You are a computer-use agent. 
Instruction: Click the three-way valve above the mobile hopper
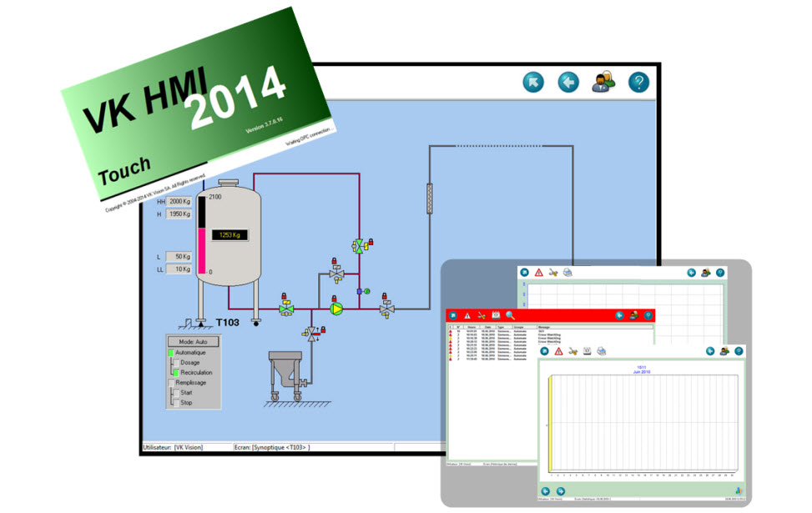(311, 334)
